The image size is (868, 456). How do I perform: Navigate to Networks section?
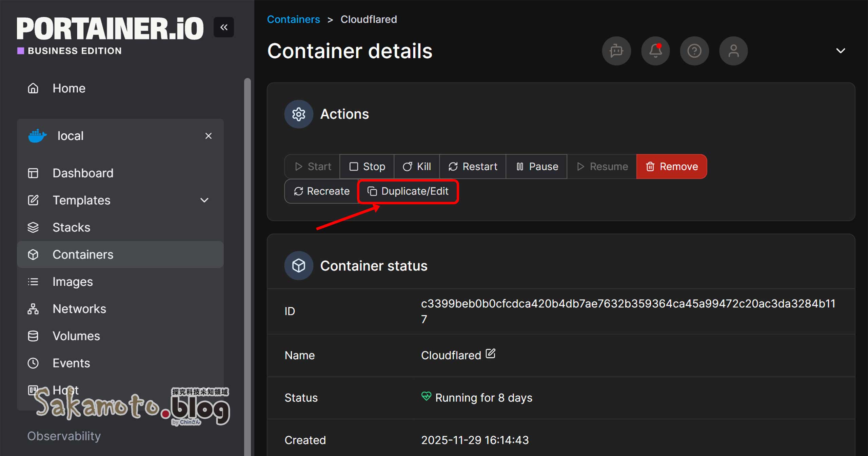(79, 309)
